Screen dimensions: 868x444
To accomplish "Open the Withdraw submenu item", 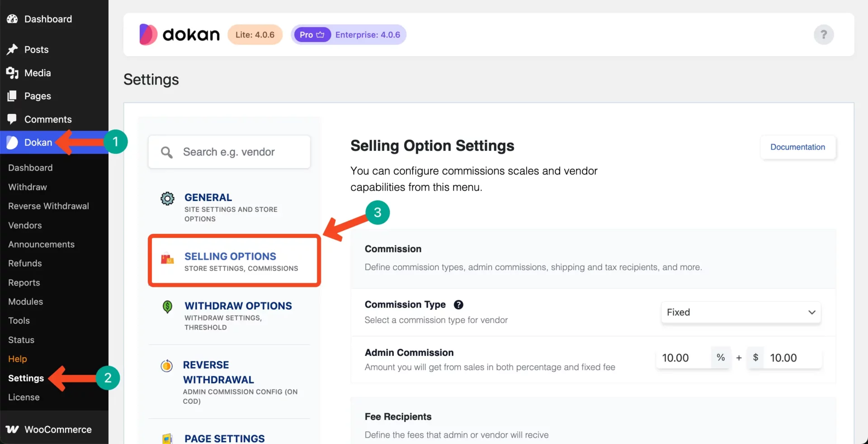I will click(28, 187).
